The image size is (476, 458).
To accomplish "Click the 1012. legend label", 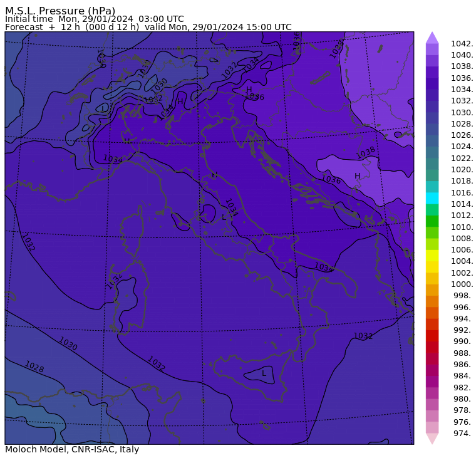I will [x=462, y=216].
